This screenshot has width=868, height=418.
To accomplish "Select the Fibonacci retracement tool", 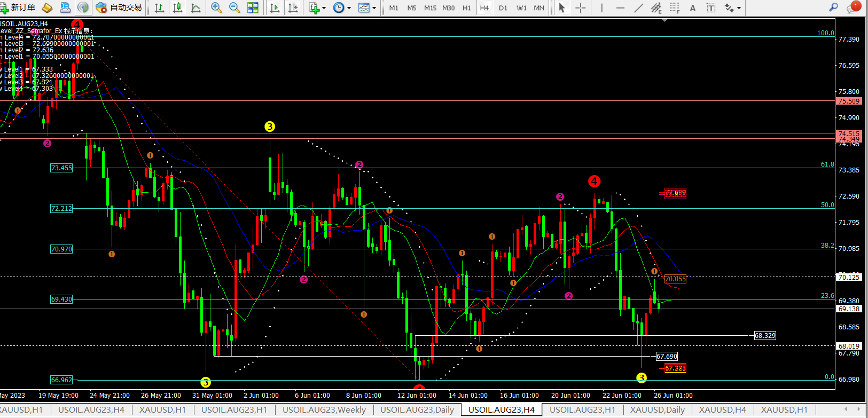I will point(675,7).
